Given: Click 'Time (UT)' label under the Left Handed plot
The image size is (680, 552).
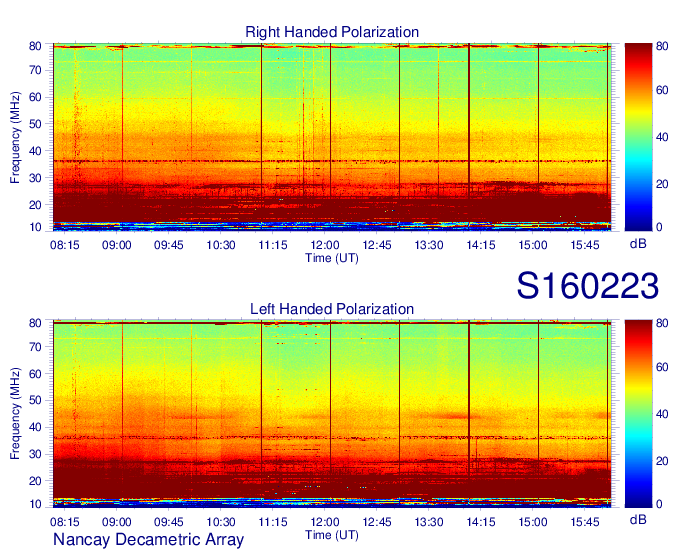Looking at the screenshot, I should [x=332, y=535].
